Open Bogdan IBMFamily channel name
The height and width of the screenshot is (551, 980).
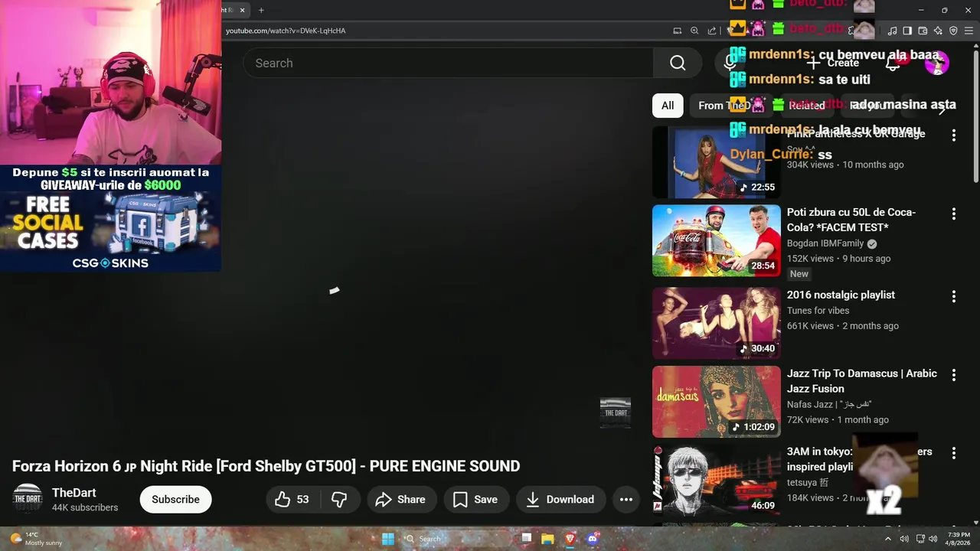[825, 243]
